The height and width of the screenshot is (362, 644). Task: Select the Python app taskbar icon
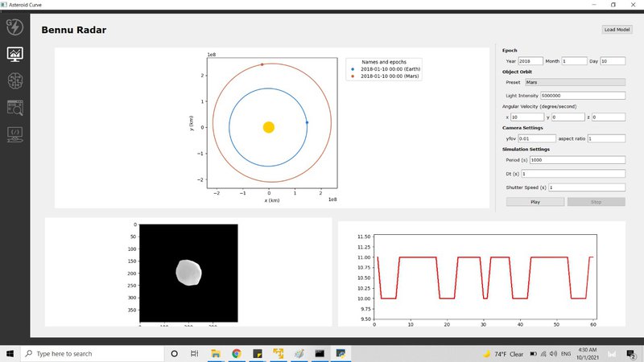click(341, 353)
